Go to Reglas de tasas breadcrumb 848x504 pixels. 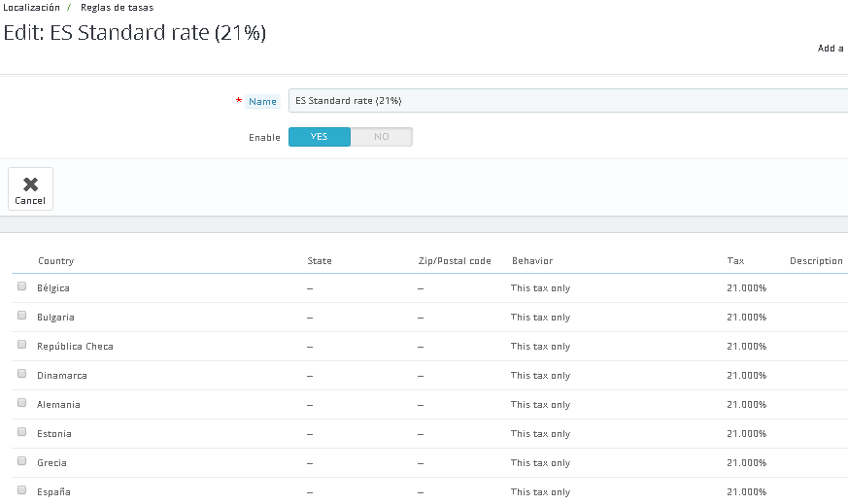(x=117, y=7)
